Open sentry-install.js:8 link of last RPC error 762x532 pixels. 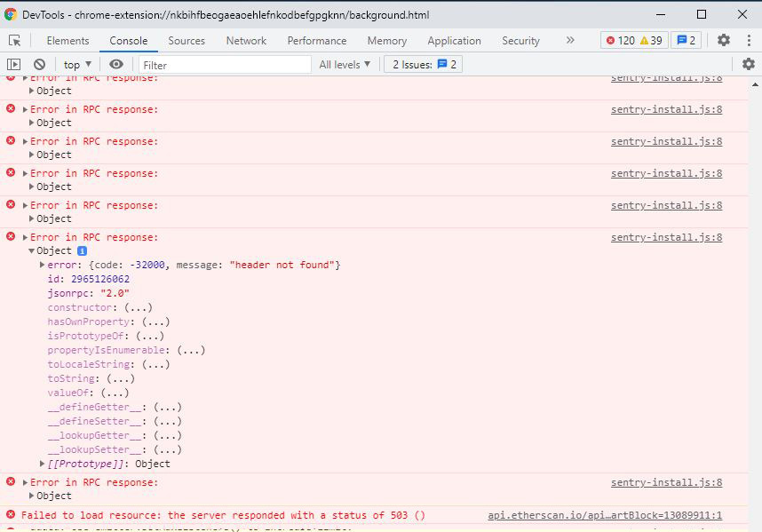pos(666,482)
